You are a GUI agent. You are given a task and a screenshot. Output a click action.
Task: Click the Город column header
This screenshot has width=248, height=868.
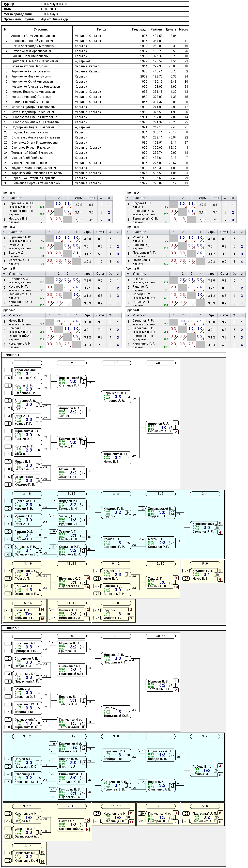click(101, 29)
